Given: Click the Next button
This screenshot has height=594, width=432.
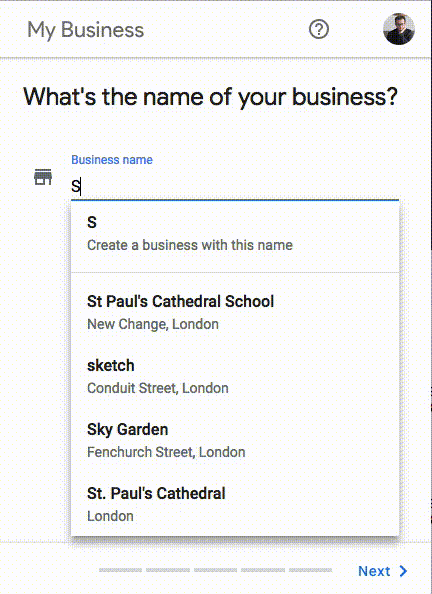Looking at the screenshot, I should click(x=383, y=571).
